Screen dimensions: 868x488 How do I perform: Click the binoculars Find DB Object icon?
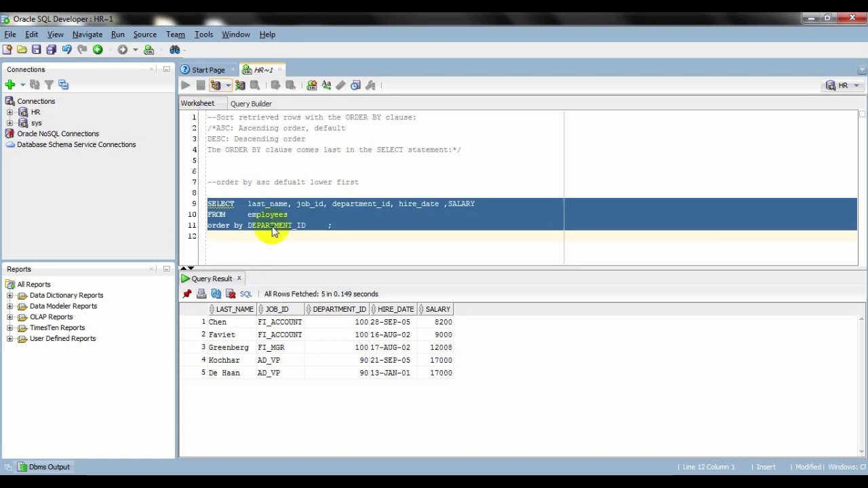tap(174, 49)
